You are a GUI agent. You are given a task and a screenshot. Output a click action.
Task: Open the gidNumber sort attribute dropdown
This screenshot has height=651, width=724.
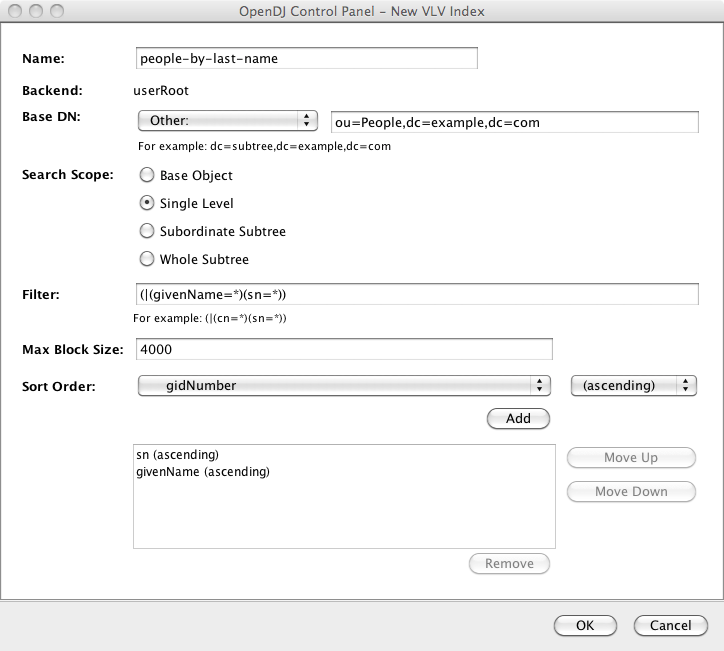tap(344, 386)
